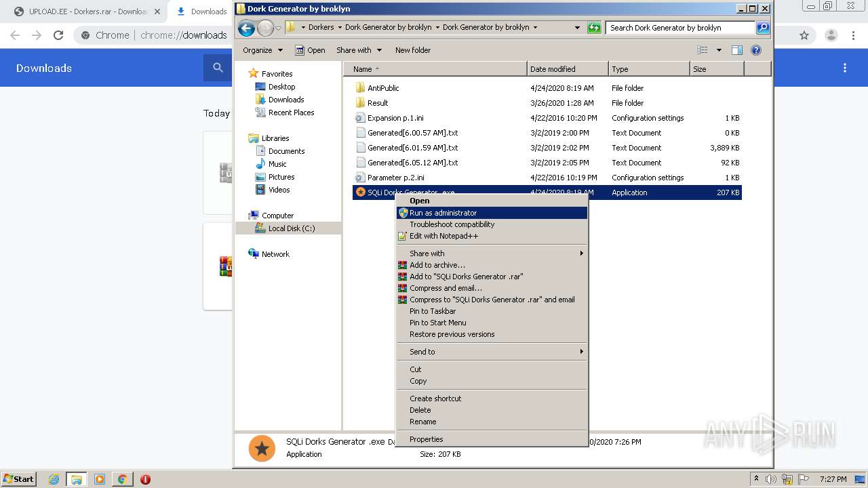This screenshot has height=488, width=868.
Task: Select Generated[6.01.59 AM].txt file
Action: click(x=412, y=148)
